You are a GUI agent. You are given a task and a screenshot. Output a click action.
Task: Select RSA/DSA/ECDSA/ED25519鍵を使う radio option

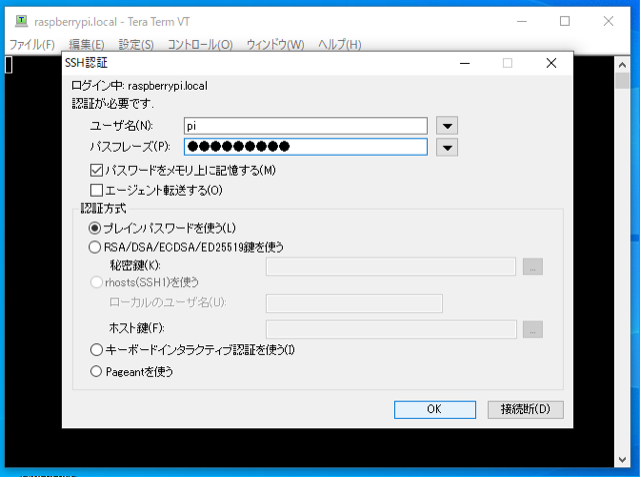95,247
